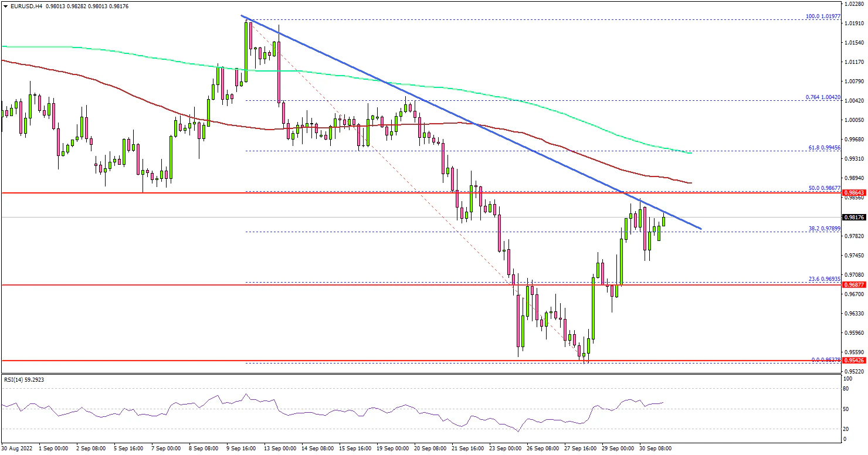Click the 30 Sep 08:00 time label

click(656, 448)
